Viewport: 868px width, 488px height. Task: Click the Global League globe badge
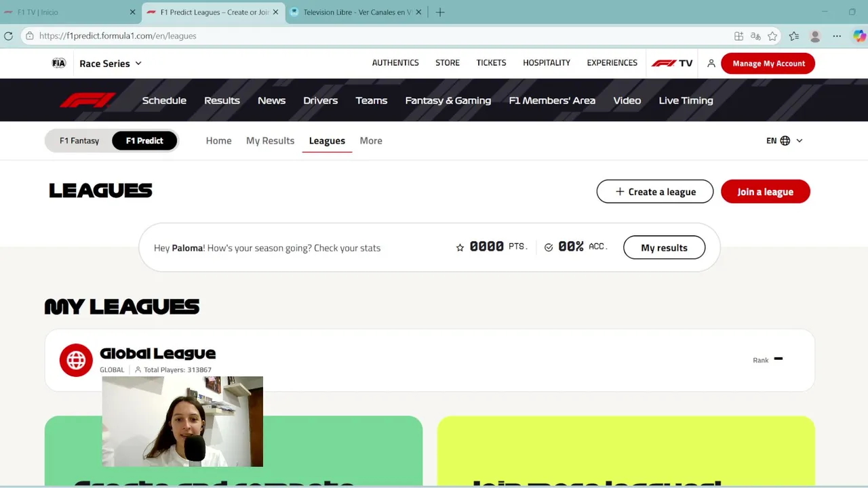click(76, 360)
